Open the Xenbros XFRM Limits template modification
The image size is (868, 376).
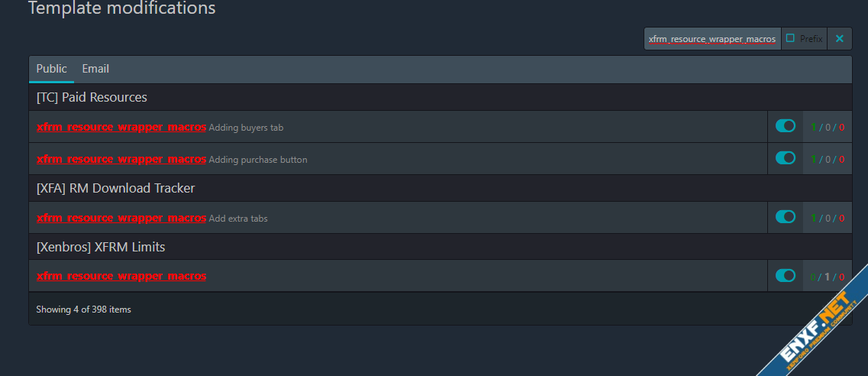(x=121, y=276)
